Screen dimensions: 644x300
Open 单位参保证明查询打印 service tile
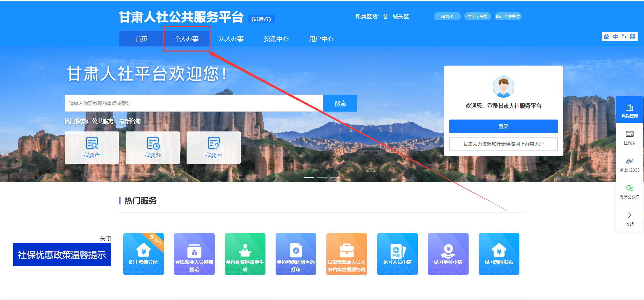[296, 254]
